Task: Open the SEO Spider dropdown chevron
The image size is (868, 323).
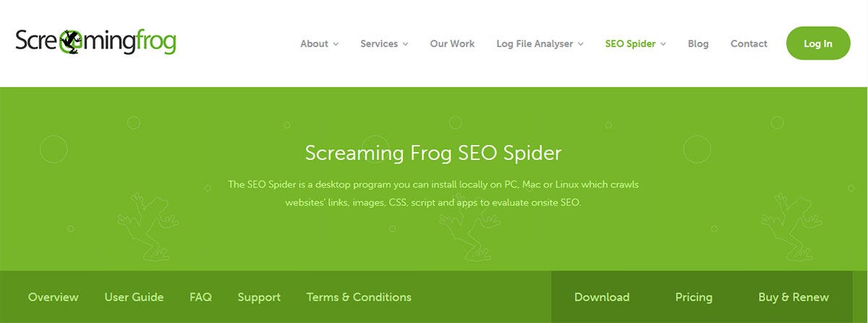Action: coord(663,44)
